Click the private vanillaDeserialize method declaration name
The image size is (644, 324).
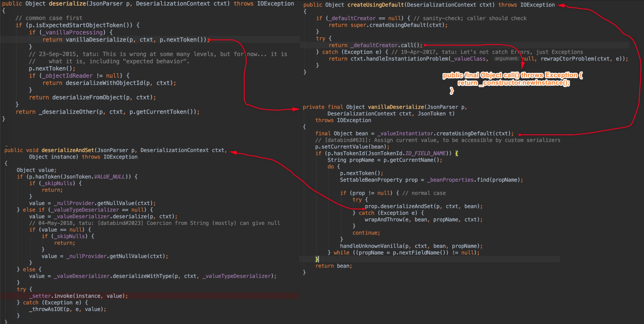point(396,107)
